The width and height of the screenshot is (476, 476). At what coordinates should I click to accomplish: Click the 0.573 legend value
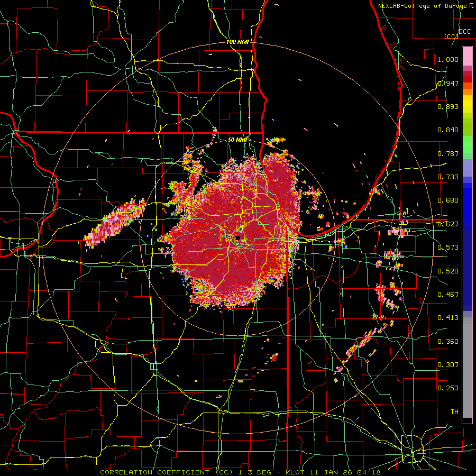point(448,248)
